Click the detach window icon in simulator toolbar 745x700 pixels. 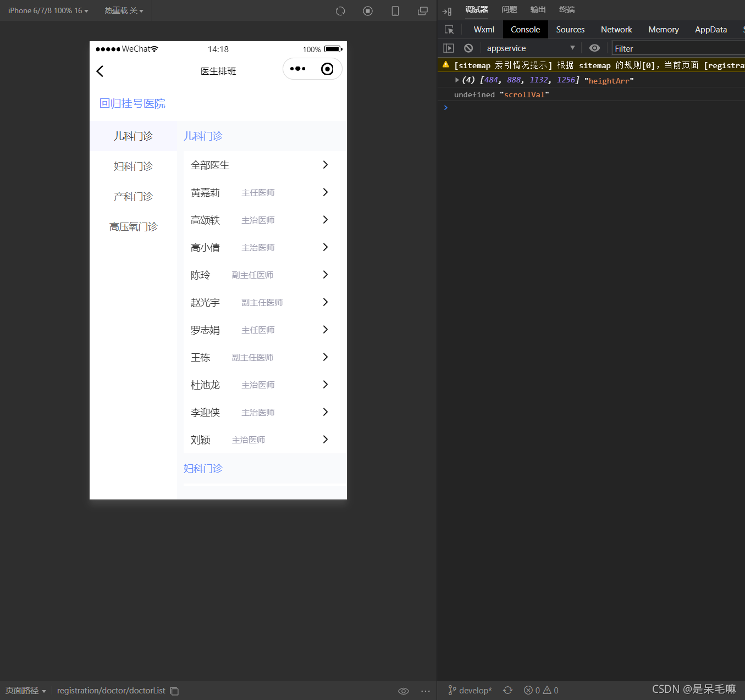click(423, 11)
